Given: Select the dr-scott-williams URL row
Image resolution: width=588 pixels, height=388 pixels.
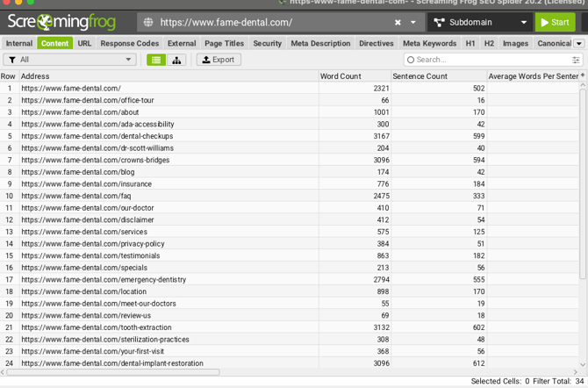Looking at the screenshot, I should pos(289,148).
